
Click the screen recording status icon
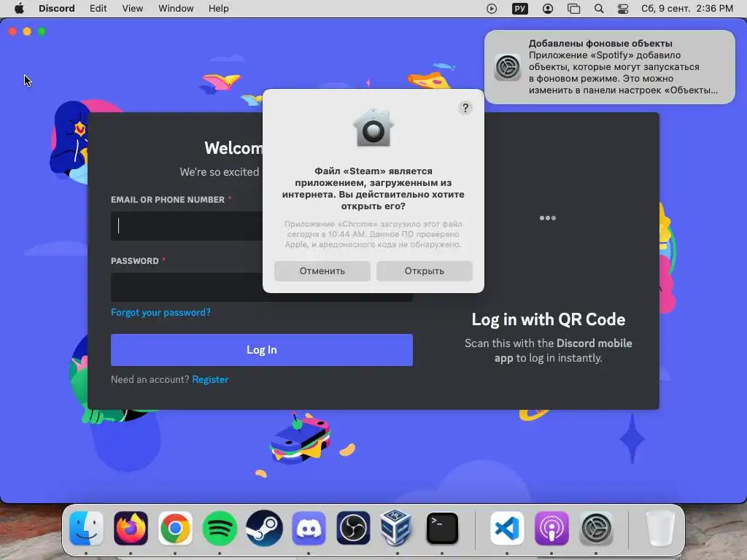pyautogui.click(x=492, y=9)
